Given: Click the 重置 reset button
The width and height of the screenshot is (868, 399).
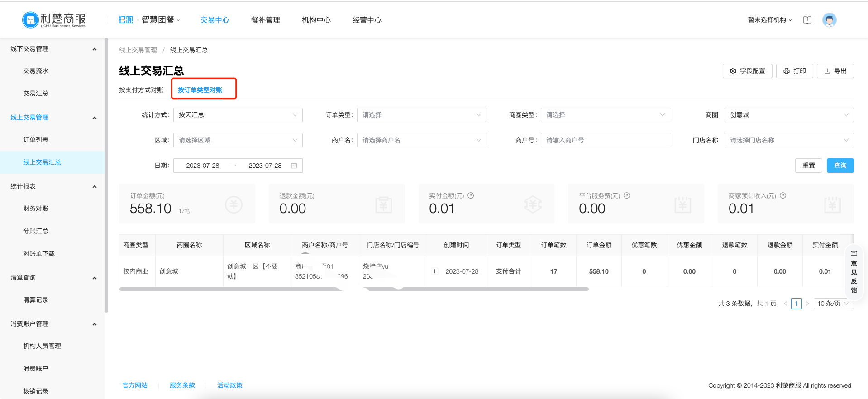Looking at the screenshot, I should 808,166.
